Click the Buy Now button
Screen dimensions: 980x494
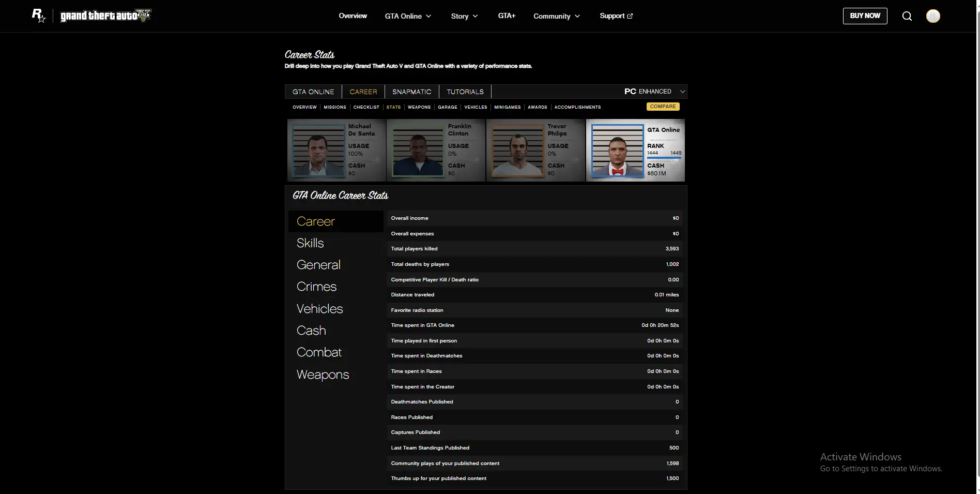click(865, 16)
